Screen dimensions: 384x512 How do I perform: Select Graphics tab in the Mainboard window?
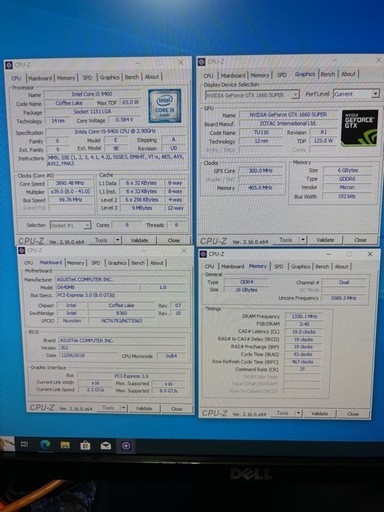coord(117,263)
